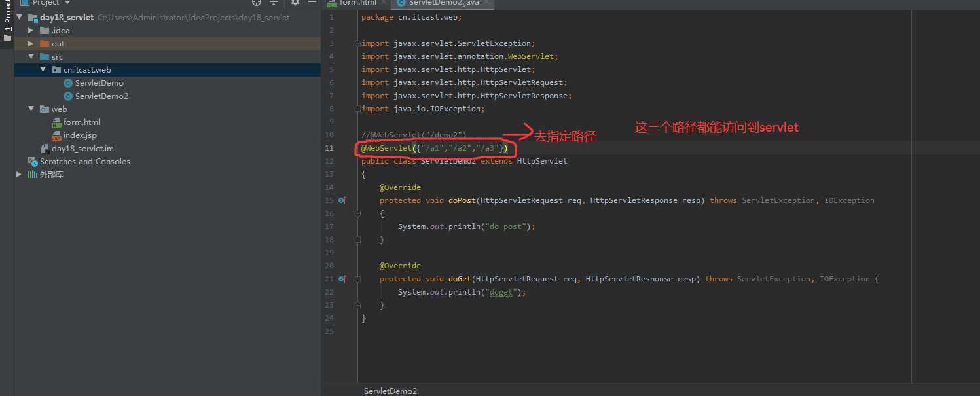Click the "/a2" path string on line 11
Viewport: 980px width, 396px height.
[460, 148]
